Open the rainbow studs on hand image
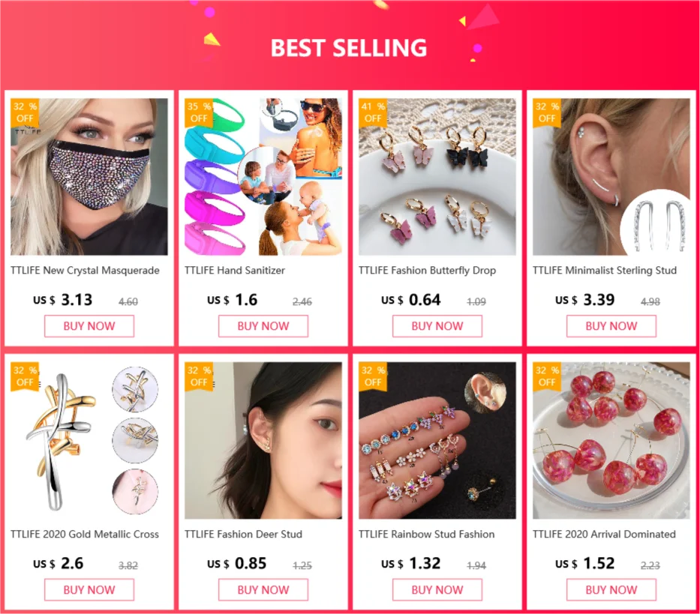Screen dimensions: 700x614 [437, 440]
